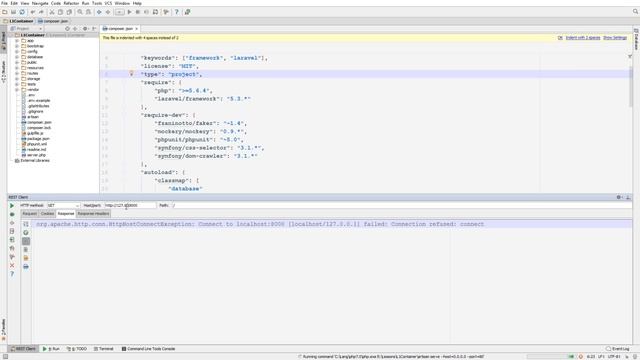Image resolution: width=640 pixels, height=360 pixels.
Task: Open the run configuration dropdown in toolbar
Action: point(119,12)
